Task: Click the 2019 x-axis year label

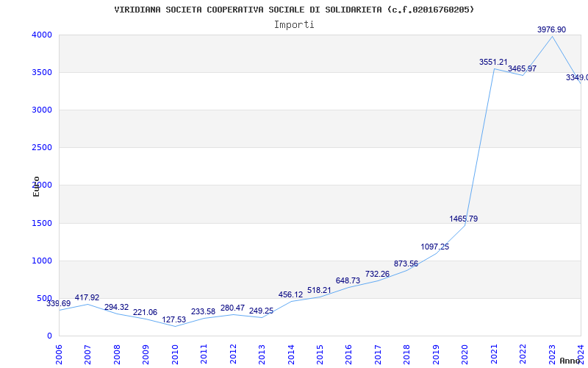Action: click(x=436, y=354)
